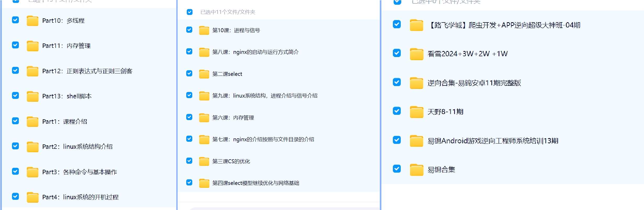Screen dimensions: 644x210
Task: Open the 天野8-11期 folder icon
Action: pos(416,112)
